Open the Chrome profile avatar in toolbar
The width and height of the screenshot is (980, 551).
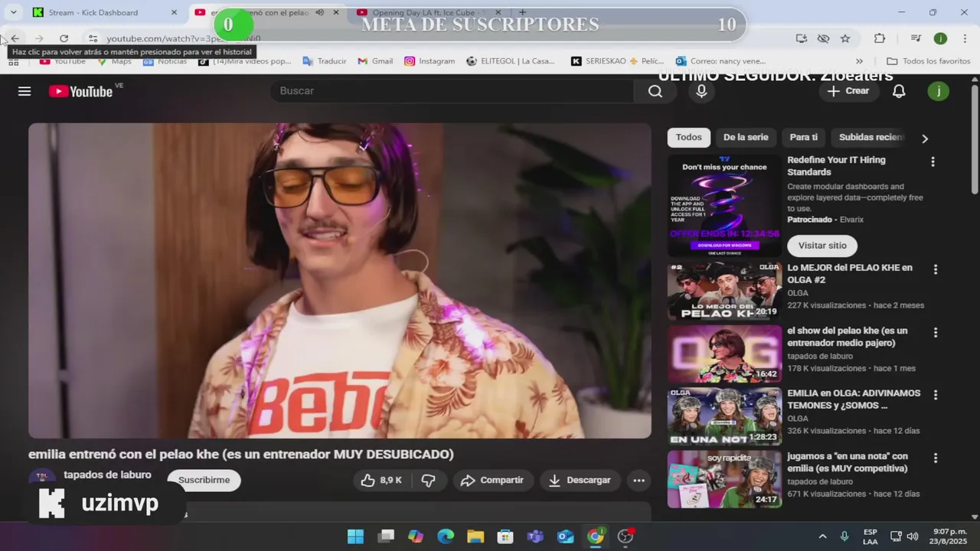[940, 38]
